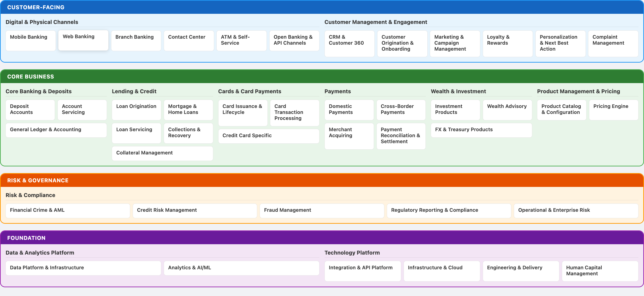Screen dimensions: 644x296
Task: Click the Contact Center card
Action: pos(189,40)
